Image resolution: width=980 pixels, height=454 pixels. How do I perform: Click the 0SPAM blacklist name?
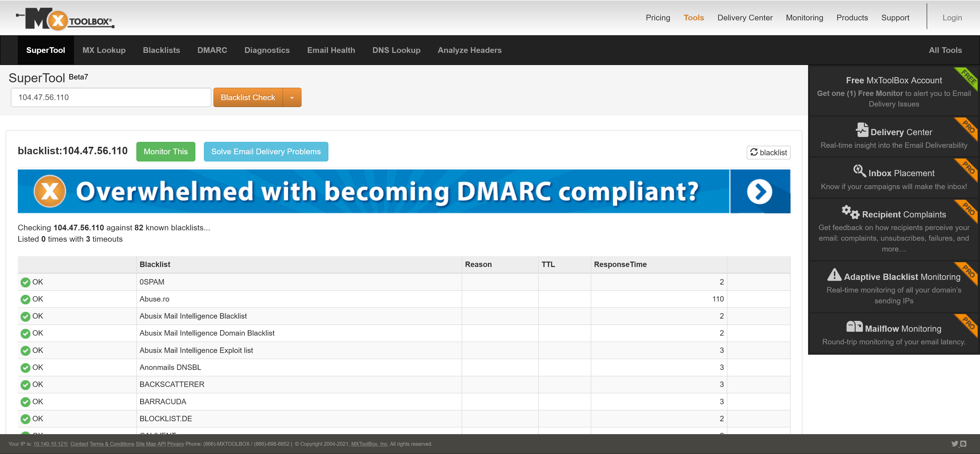(152, 282)
